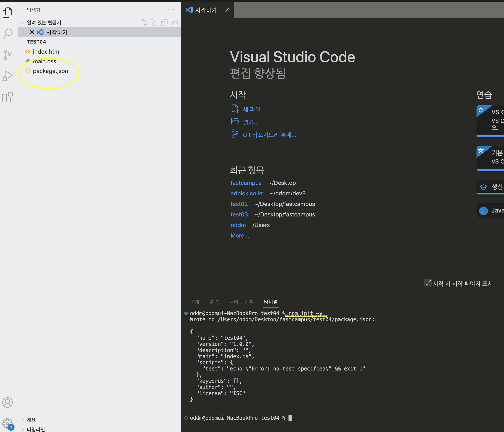The height and width of the screenshot is (432, 504).
Task: Open the Run and Debug view
Action: coord(7,76)
